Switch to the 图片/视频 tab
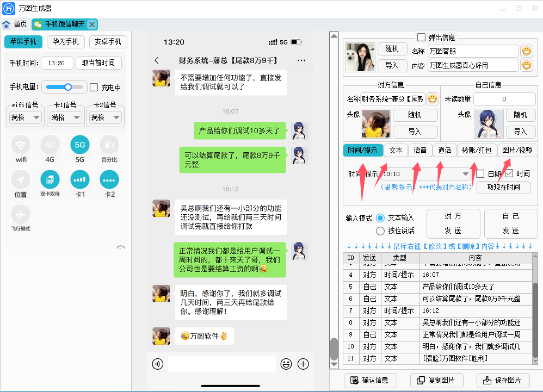Screen dimensions: 543x392 (517, 150)
